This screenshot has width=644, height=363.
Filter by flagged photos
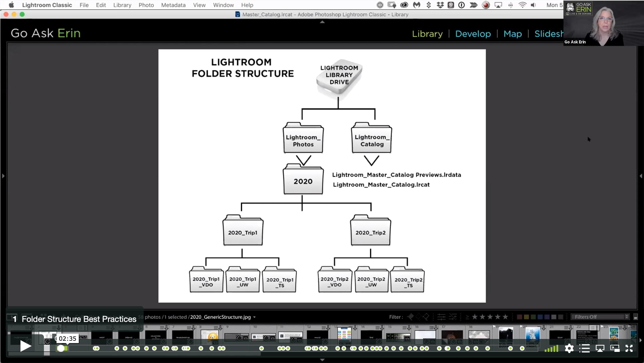411,317
